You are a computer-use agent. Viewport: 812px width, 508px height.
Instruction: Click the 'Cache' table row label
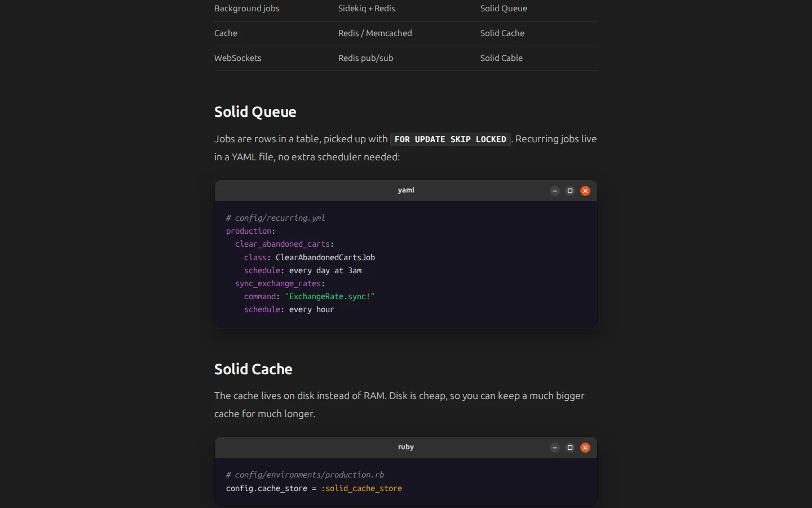(226, 33)
